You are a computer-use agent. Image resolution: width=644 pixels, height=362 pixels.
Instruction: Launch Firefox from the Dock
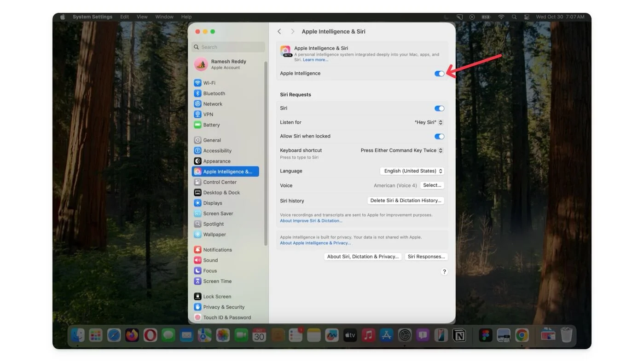tap(132, 335)
